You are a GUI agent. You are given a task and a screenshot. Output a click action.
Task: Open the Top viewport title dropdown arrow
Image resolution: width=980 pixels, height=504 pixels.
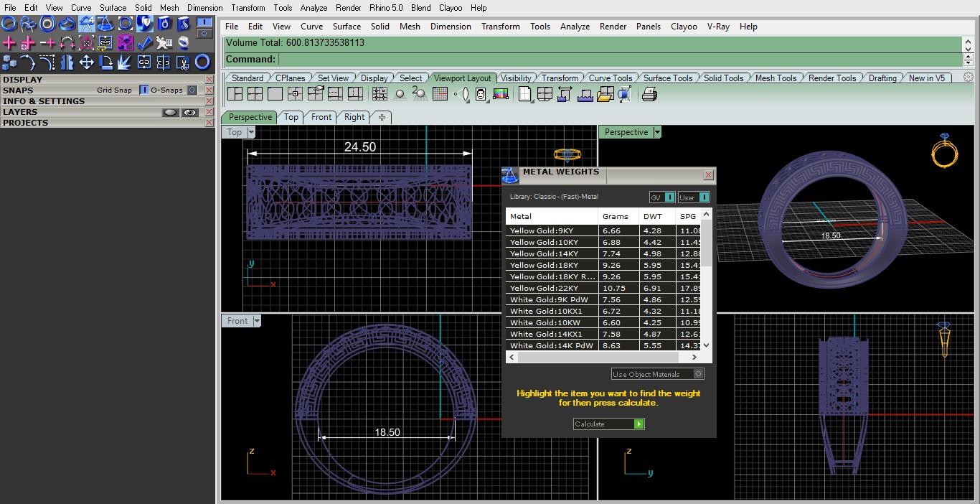point(251,132)
